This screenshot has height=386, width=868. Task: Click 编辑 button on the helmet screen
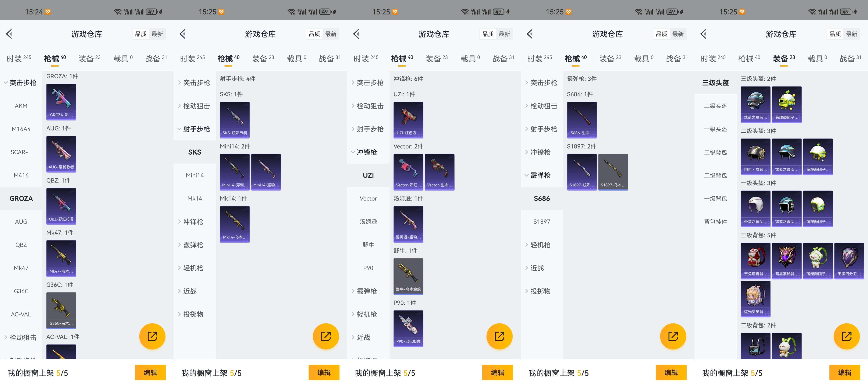(x=844, y=372)
